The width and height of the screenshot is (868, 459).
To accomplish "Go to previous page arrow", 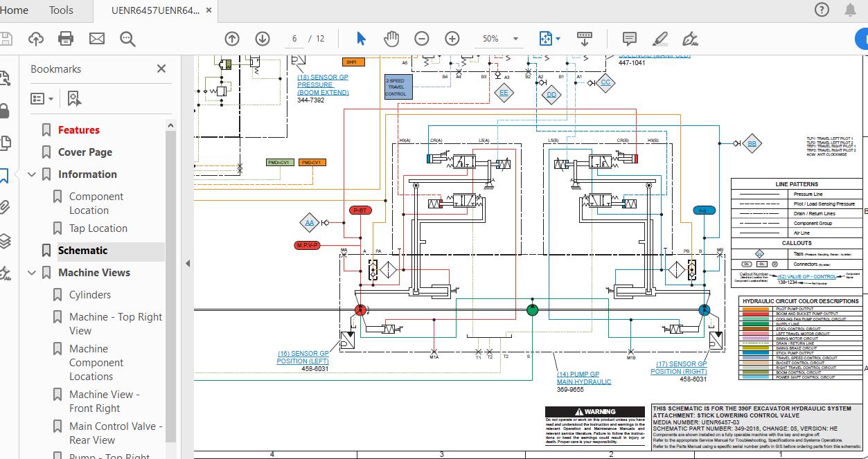I will pos(232,39).
